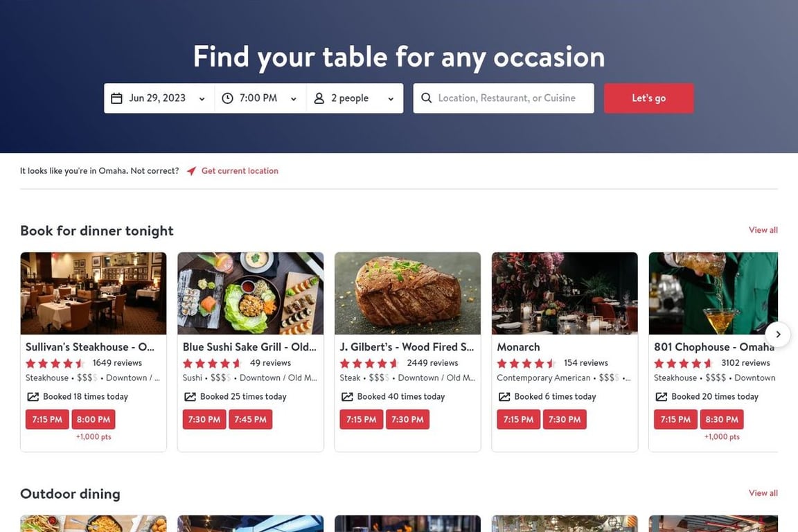This screenshot has width=798, height=532.
Task: Click the calendar icon in the date selector
Action: [118, 98]
